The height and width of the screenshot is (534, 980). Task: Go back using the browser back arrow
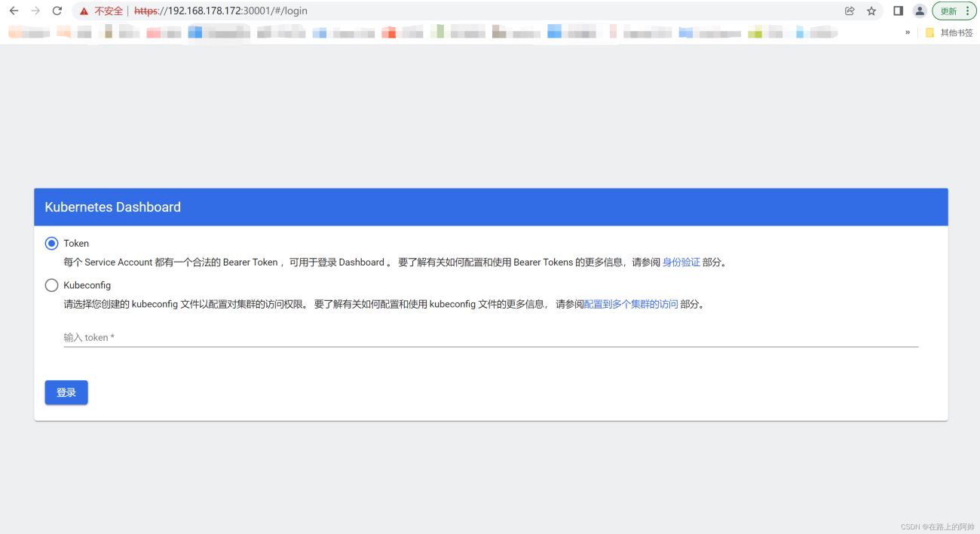point(14,11)
